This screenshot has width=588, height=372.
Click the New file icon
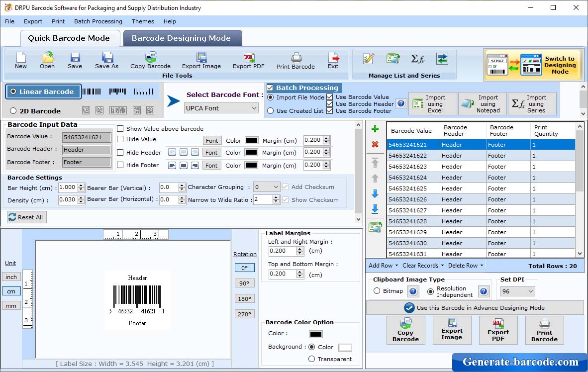(x=20, y=60)
